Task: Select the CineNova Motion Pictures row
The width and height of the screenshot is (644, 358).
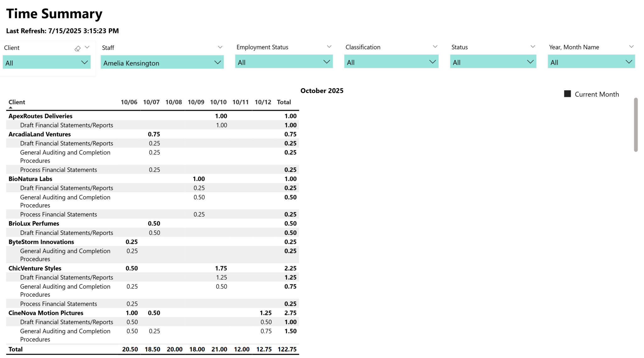Action: (153, 313)
